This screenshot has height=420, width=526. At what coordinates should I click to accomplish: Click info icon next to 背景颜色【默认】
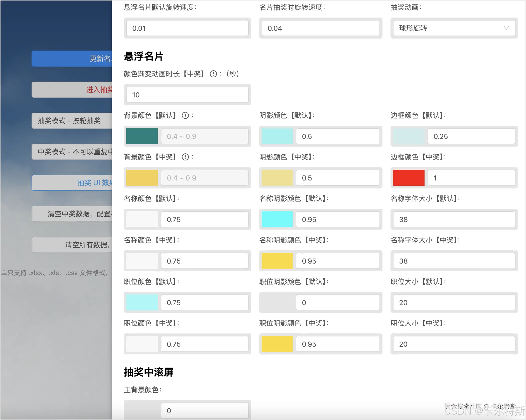(185, 115)
